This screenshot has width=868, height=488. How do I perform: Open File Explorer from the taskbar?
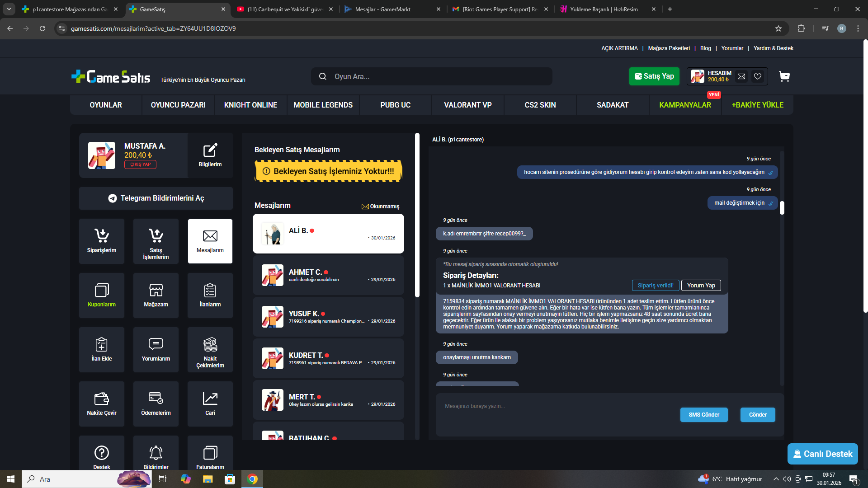coord(208,479)
